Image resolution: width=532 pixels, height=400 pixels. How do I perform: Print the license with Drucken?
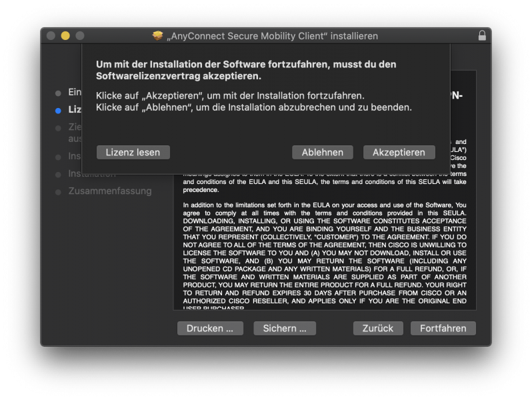click(x=210, y=329)
